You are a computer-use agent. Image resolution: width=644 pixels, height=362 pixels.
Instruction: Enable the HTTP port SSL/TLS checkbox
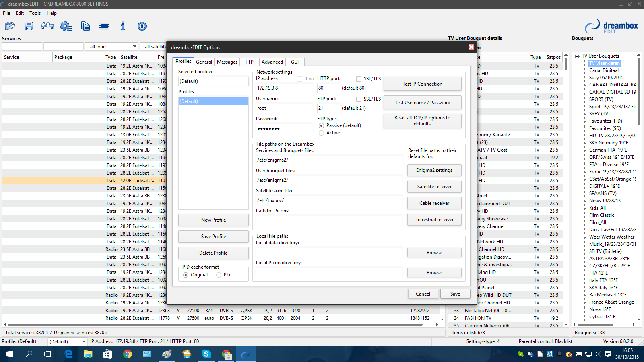[359, 79]
